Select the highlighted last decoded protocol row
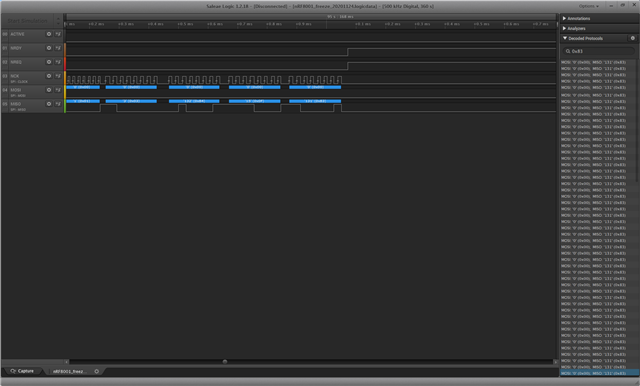Screen dimensions: 640x386 (599, 373)
